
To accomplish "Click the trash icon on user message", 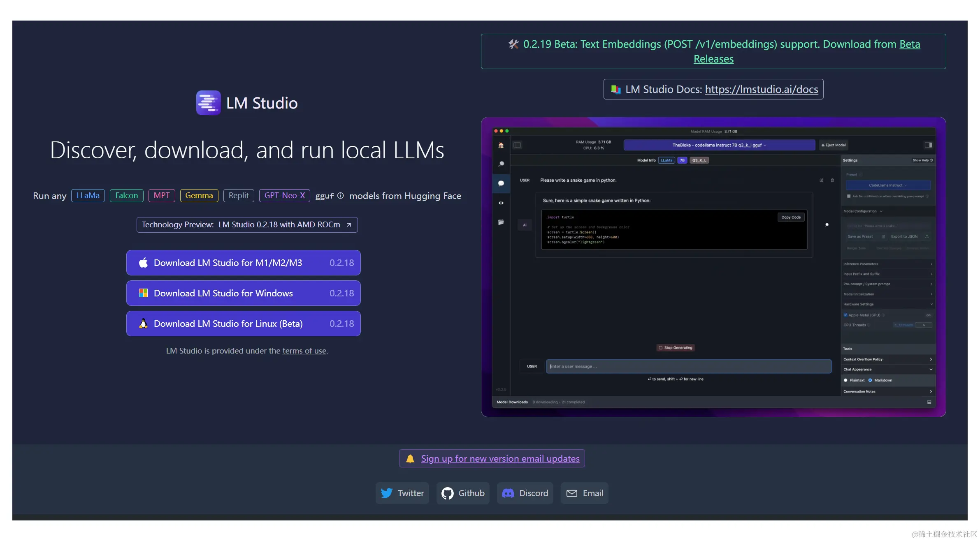I will (832, 180).
